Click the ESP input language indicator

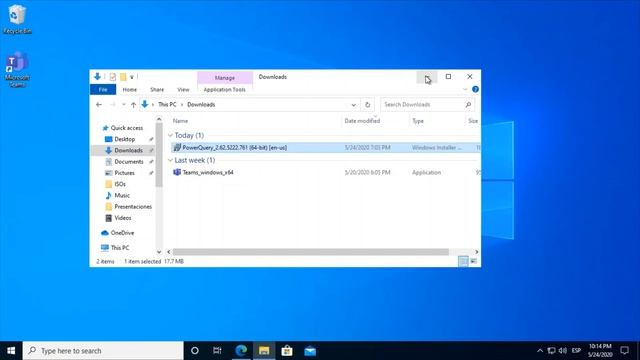pos(576,351)
